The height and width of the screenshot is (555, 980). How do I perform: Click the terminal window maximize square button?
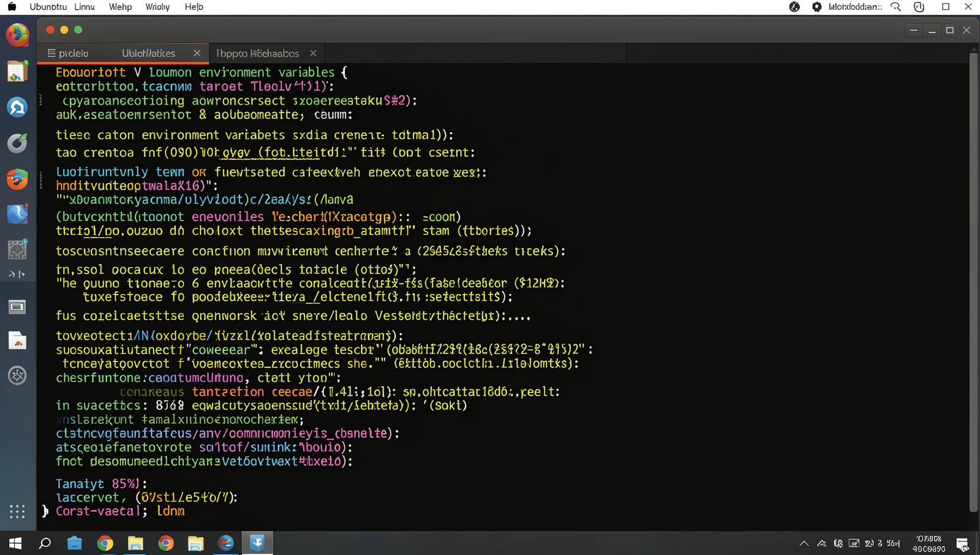click(x=949, y=30)
